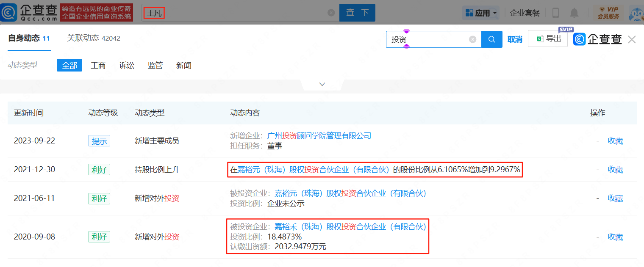Select the 监管 filter
Viewport: 644px width, 267px height.
point(155,65)
